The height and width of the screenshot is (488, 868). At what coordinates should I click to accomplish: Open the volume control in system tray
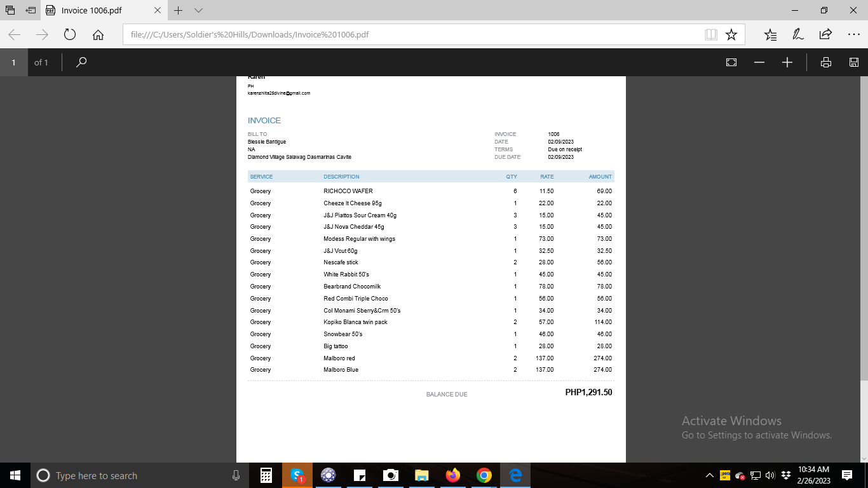pyautogui.click(x=771, y=475)
